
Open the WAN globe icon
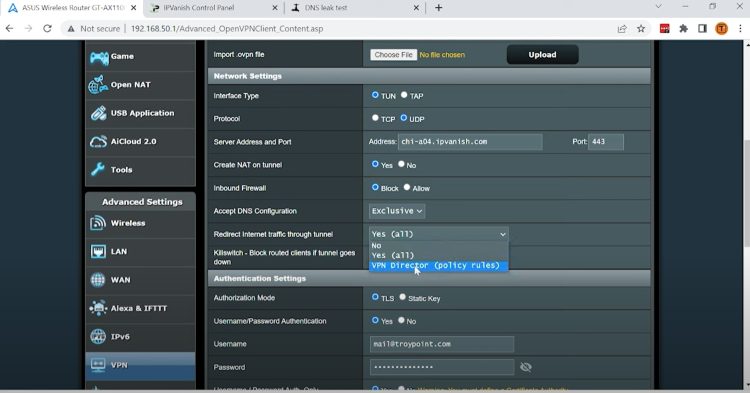point(98,280)
